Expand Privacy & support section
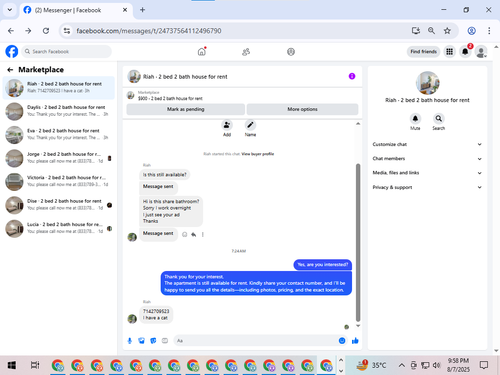The height and width of the screenshot is (375, 500). (427, 187)
